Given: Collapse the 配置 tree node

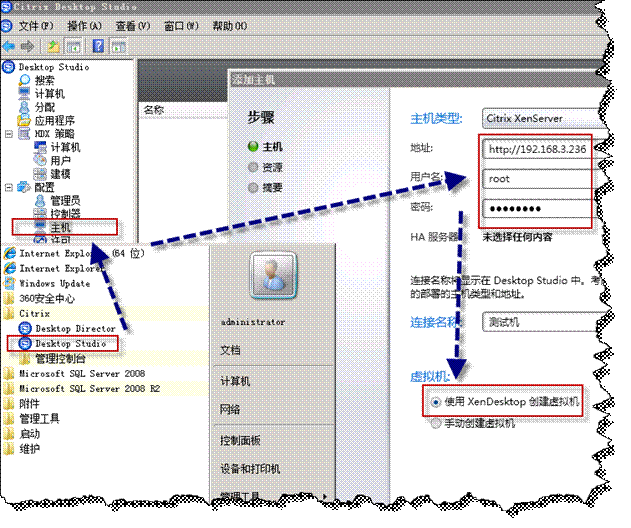Looking at the screenshot, I should click(x=9, y=188).
